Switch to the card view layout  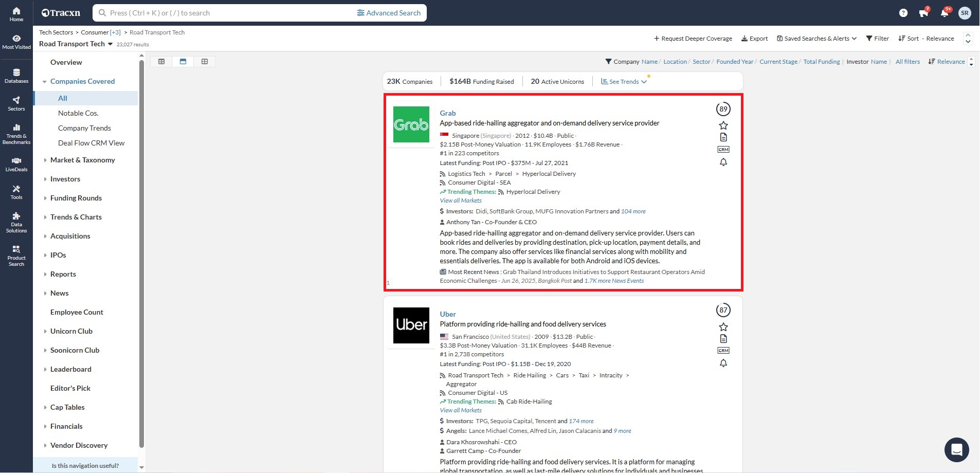(x=183, y=62)
